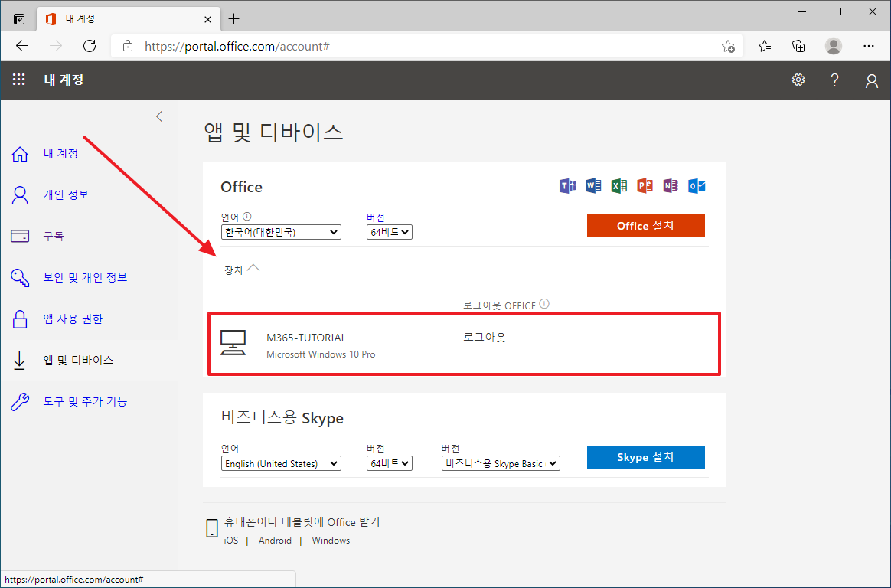Viewport: 891px width, 588px height.
Task: Open Skype 언어 dropdown English (United States)
Action: 281,463
